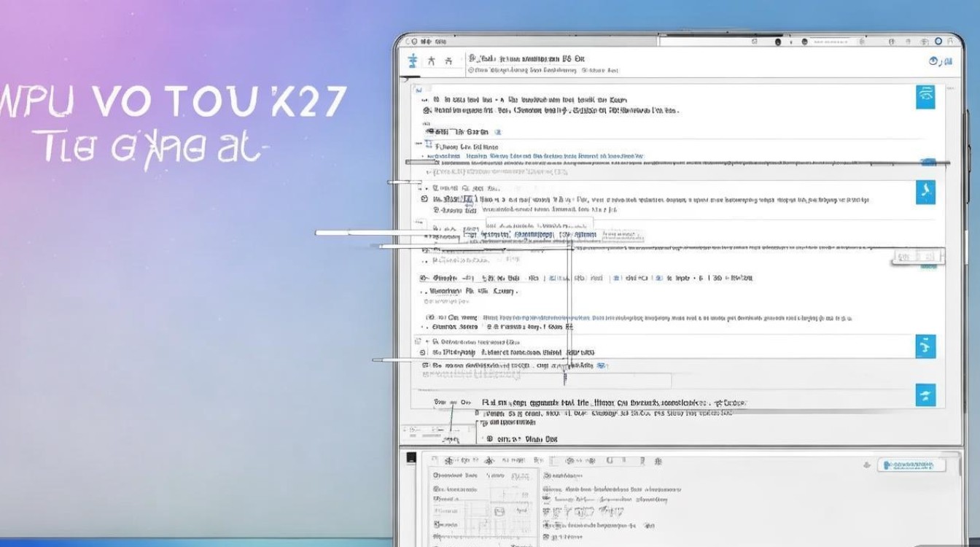Viewport: 980px width, 547px height.
Task: Click the blue icon at header's far right
Action: pyautogui.click(x=936, y=62)
